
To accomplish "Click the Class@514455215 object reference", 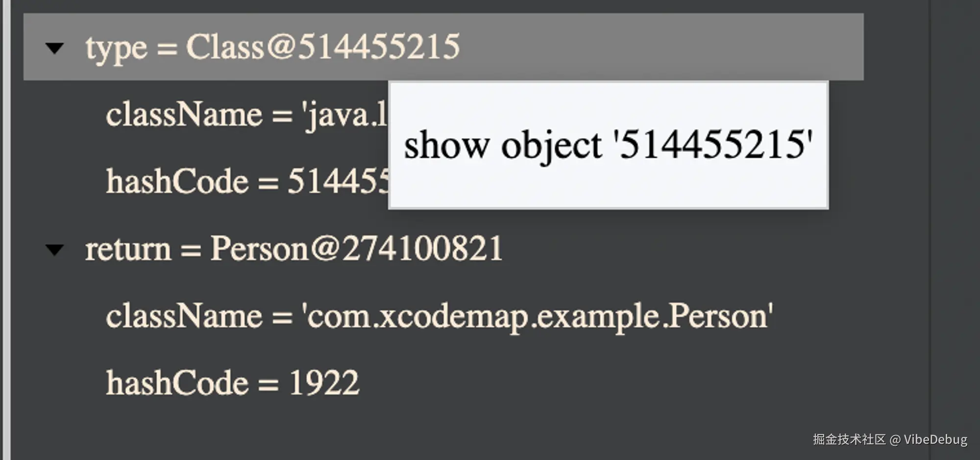I will (322, 47).
